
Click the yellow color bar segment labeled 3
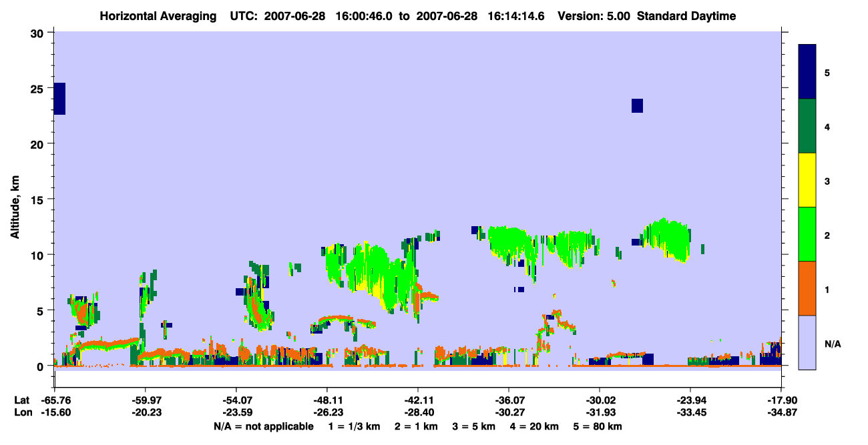tap(807, 180)
